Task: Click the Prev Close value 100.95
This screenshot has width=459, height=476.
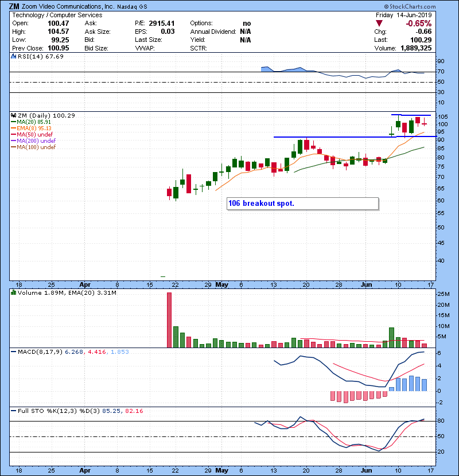Action: coord(59,48)
